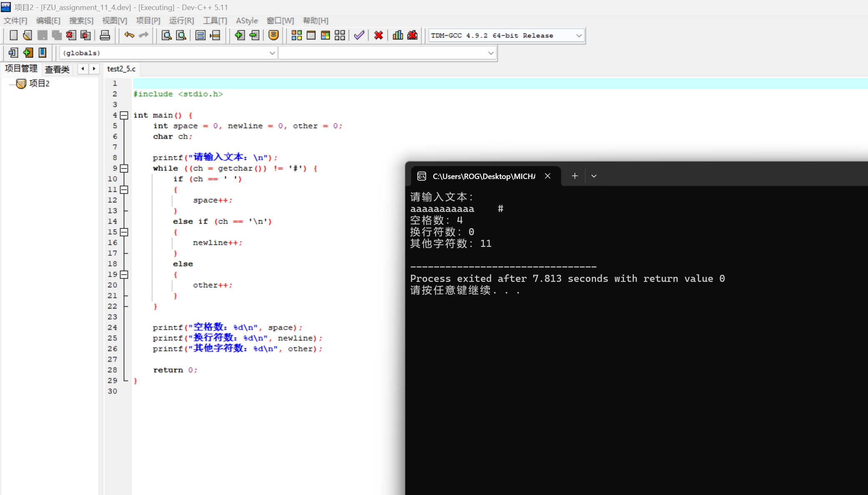This screenshot has height=495, width=868.
Task: Select the 项目2 tree node
Action: 39,84
